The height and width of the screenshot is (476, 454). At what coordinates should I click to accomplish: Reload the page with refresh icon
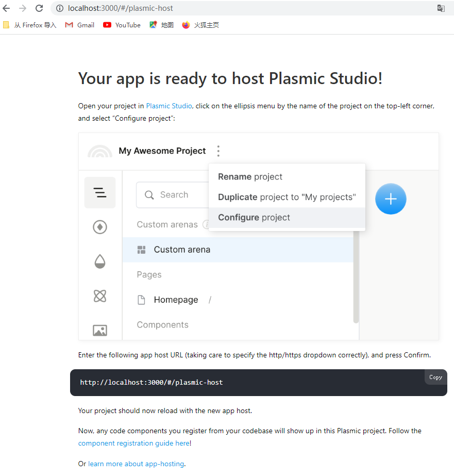click(39, 8)
